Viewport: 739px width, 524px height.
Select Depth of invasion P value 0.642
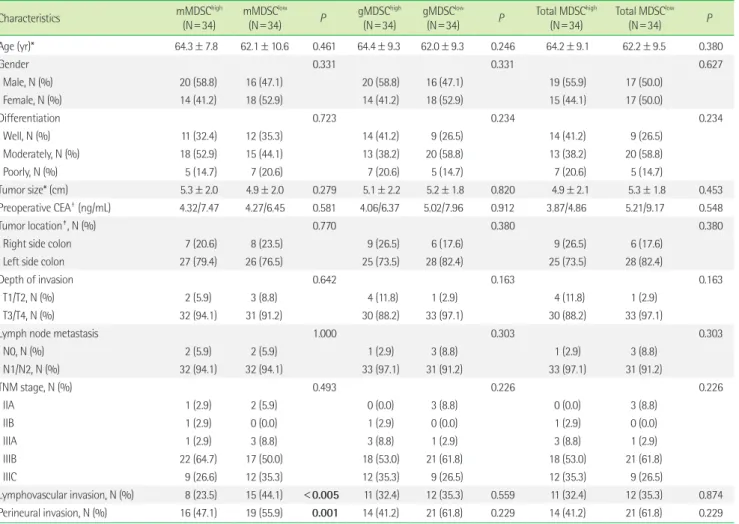coord(324,279)
